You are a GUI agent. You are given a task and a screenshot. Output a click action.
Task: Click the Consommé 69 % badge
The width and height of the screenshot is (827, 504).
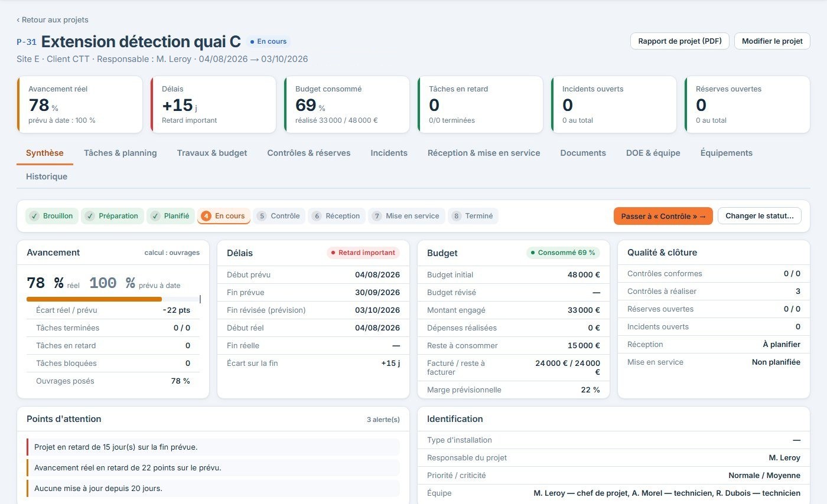pyautogui.click(x=563, y=253)
